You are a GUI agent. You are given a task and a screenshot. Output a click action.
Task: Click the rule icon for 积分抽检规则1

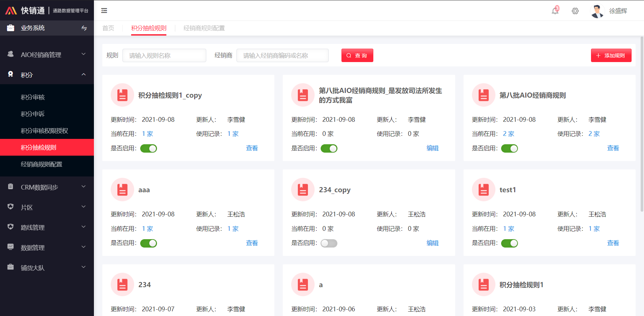pyautogui.click(x=484, y=284)
